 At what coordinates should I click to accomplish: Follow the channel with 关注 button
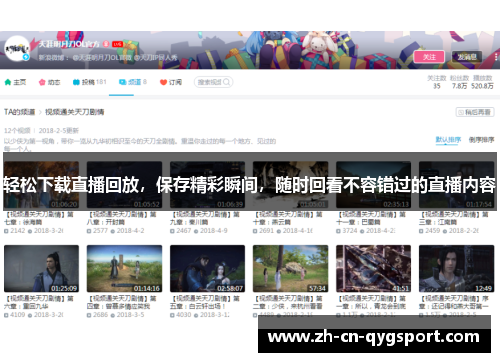pos(429,57)
